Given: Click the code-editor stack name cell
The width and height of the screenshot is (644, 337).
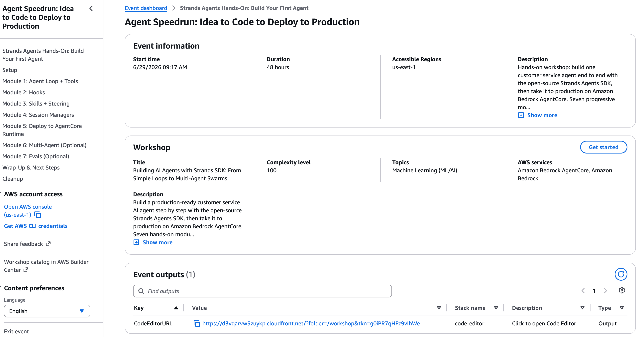Looking at the screenshot, I should click(470, 323).
